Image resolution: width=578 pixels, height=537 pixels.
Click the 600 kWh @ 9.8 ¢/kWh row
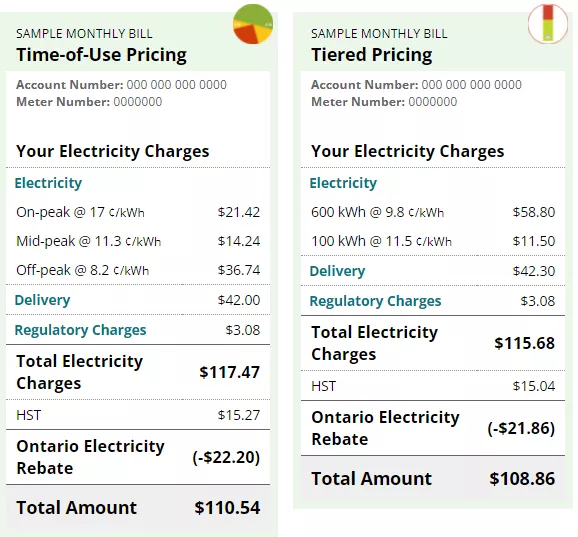point(433,212)
